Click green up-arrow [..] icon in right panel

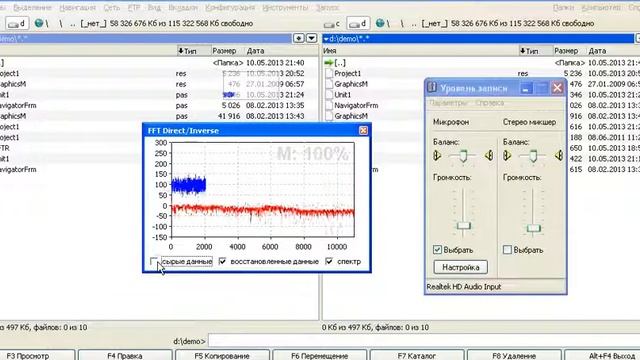point(329,63)
